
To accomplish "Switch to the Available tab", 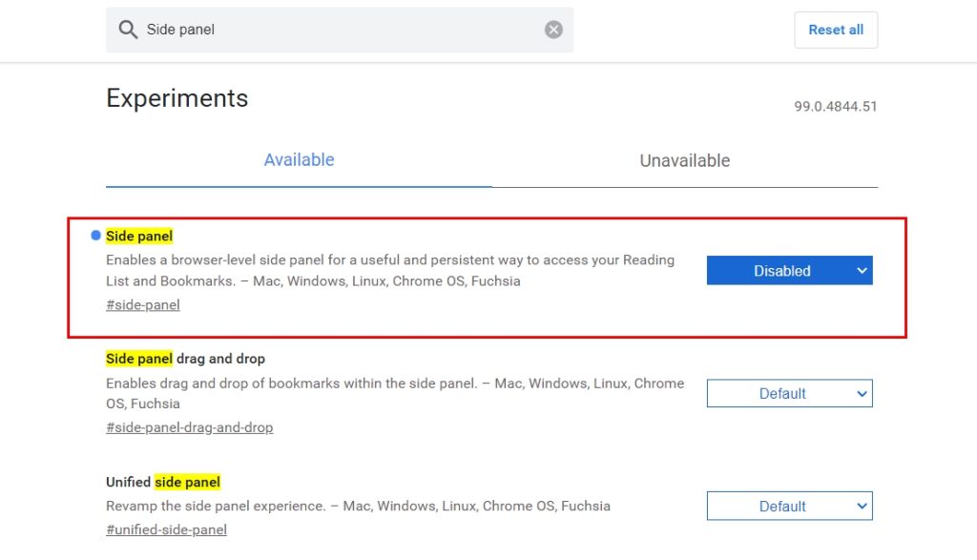I will pos(299,160).
